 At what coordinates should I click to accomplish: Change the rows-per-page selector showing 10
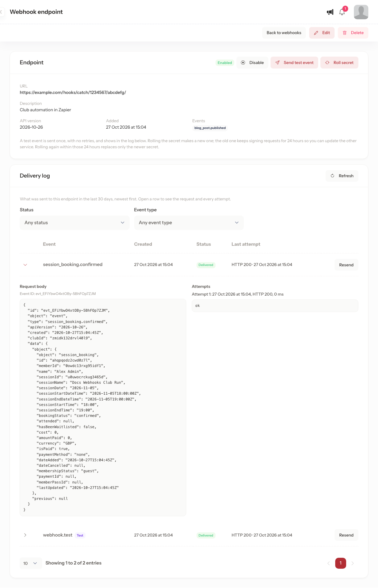tap(31, 563)
